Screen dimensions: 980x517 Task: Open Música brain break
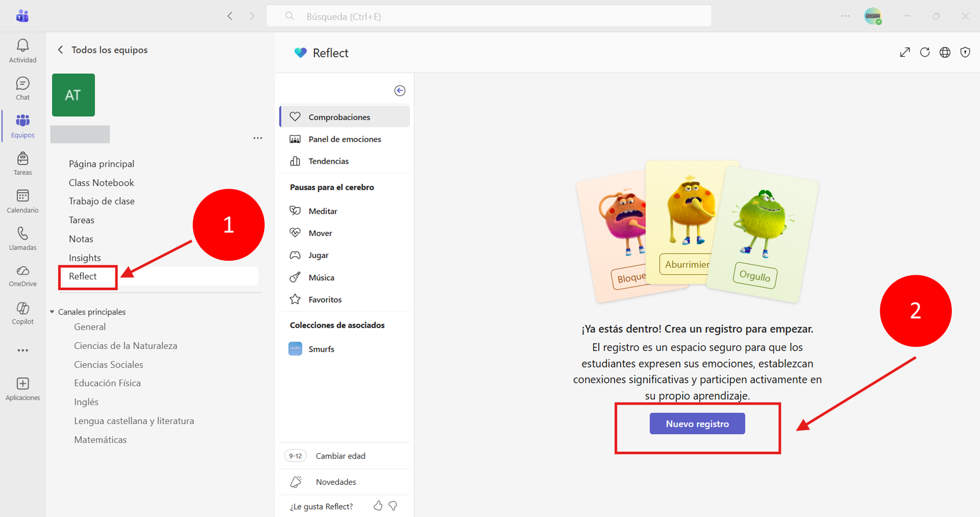[345, 277]
